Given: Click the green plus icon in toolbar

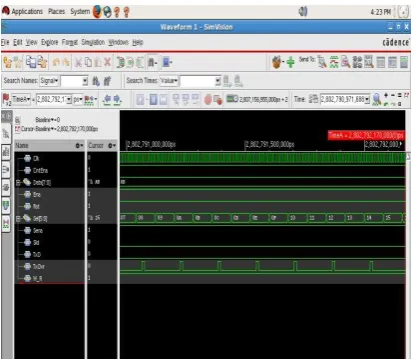Looking at the screenshot, I should click(291, 62).
